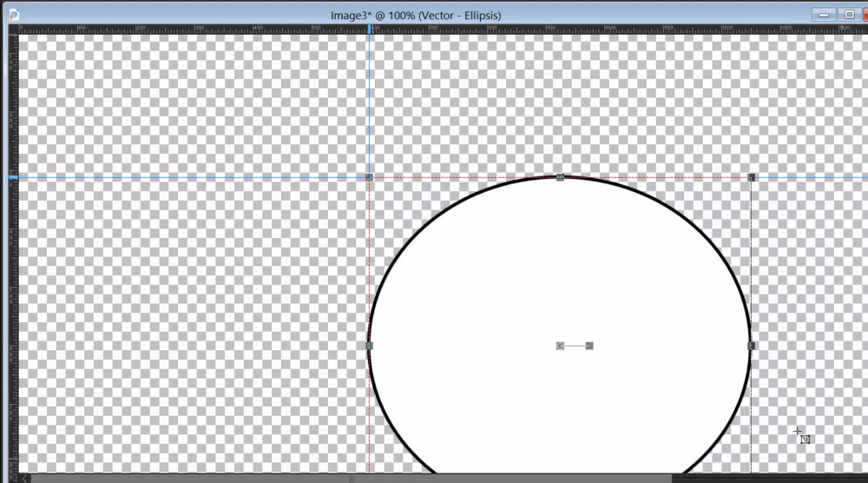Click the top center handle of the ellipse
The width and height of the screenshot is (868, 483).
560,177
